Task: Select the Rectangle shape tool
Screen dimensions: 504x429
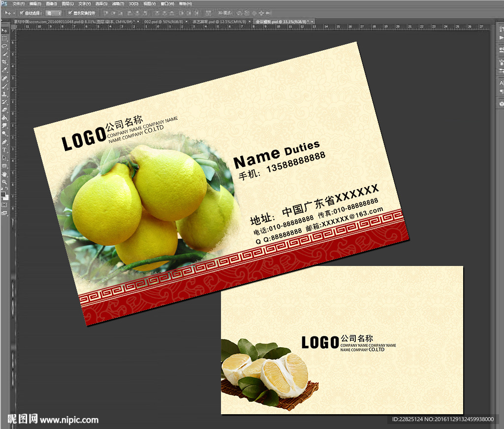Action: 4,165
